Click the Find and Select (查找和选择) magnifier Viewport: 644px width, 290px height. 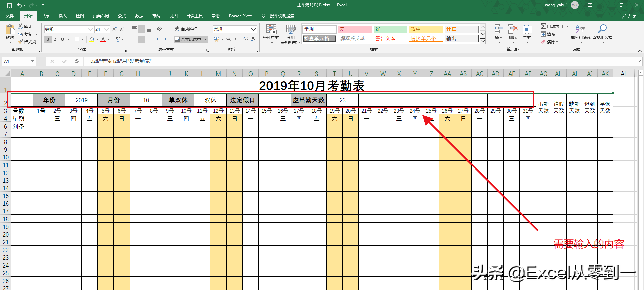[602, 29]
